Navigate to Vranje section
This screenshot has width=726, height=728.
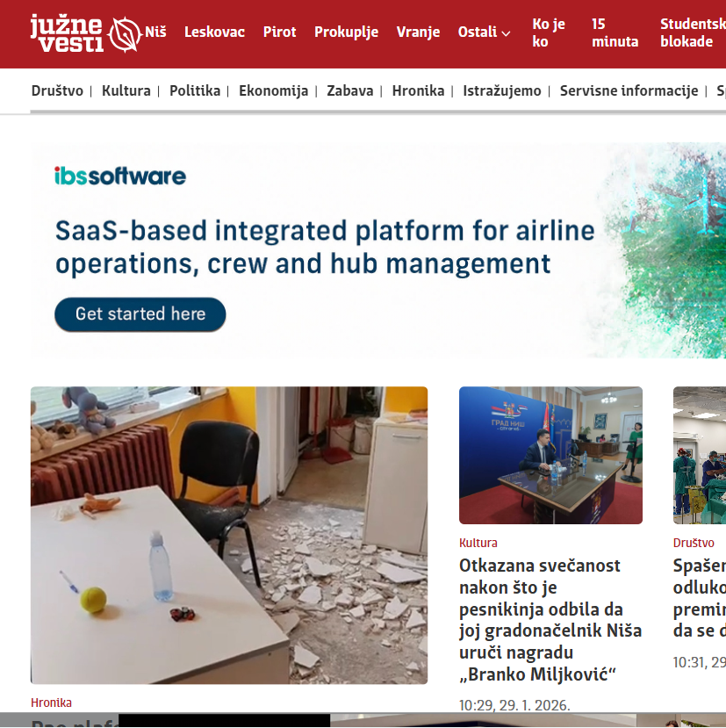tap(418, 32)
